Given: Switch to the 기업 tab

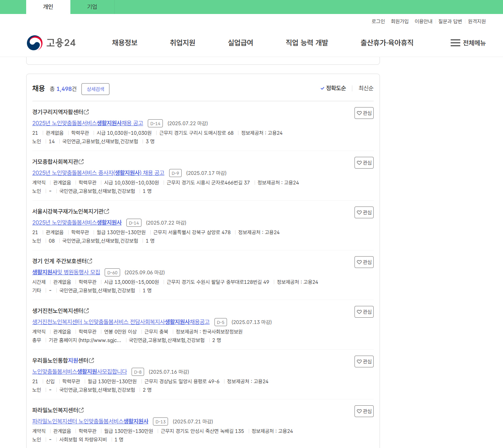Looking at the screenshot, I should click(x=92, y=7).
